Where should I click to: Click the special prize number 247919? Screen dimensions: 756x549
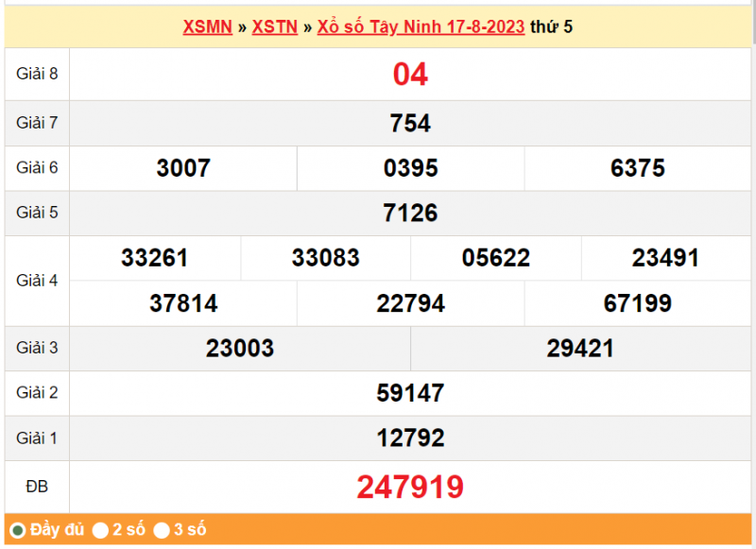point(410,488)
